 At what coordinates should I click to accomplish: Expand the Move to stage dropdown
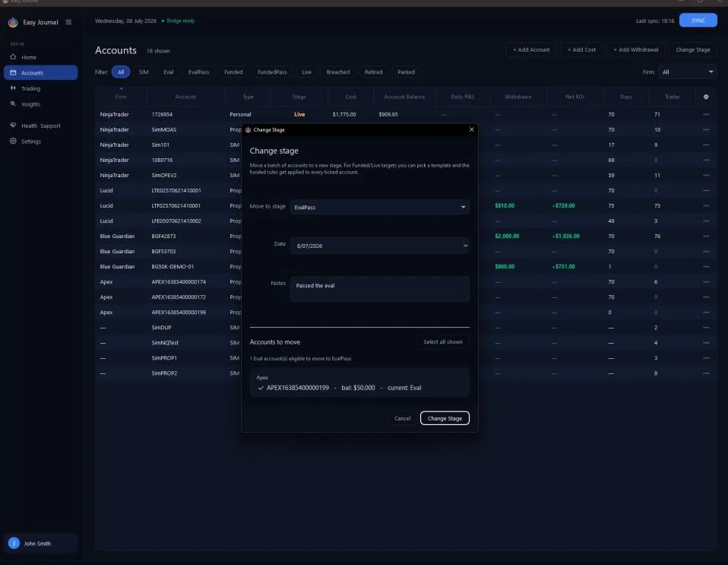coord(380,208)
